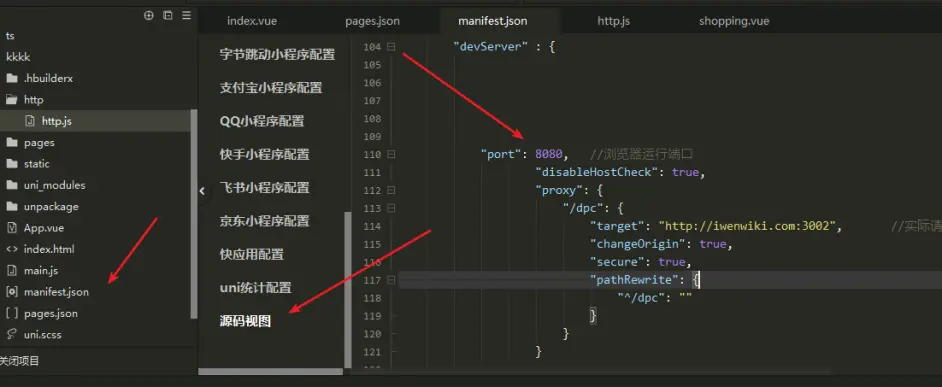Switch to the index.vue tab
942x387 pixels.
tap(252, 21)
